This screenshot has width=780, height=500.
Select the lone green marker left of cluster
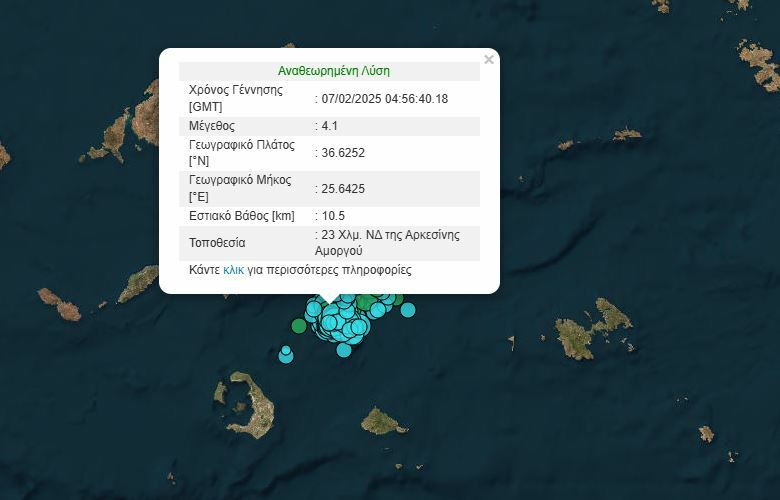pos(298,324)
